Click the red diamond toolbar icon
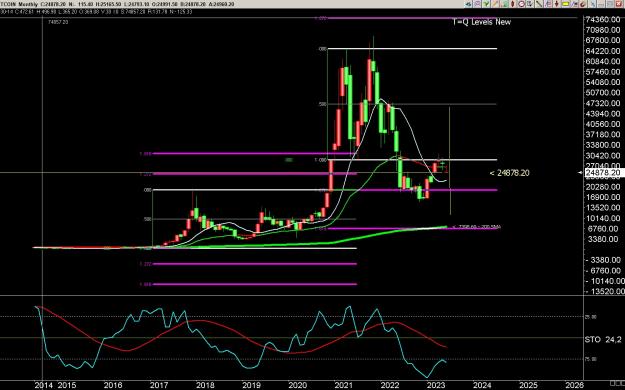 [513, 4]
